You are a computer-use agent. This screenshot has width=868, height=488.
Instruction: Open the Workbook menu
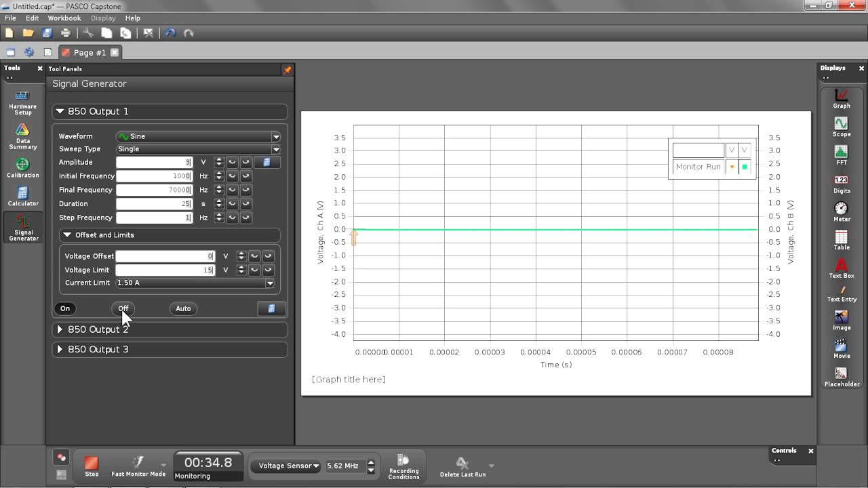point(64,18)
